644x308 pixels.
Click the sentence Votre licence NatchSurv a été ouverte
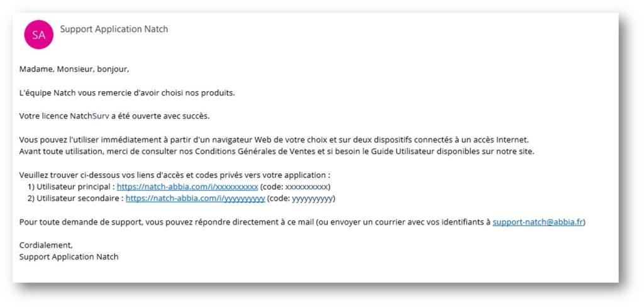coord(114,116)
